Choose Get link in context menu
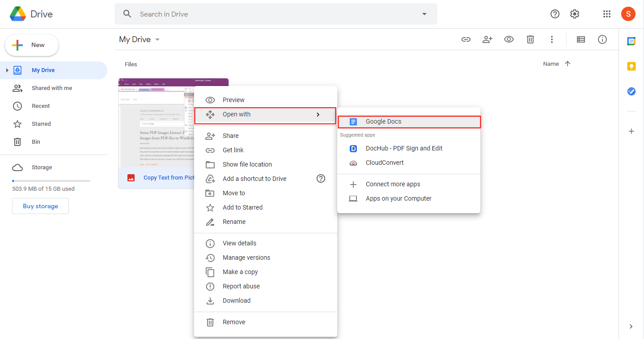Viewport: 644px width, 339px height. (265, 150)
